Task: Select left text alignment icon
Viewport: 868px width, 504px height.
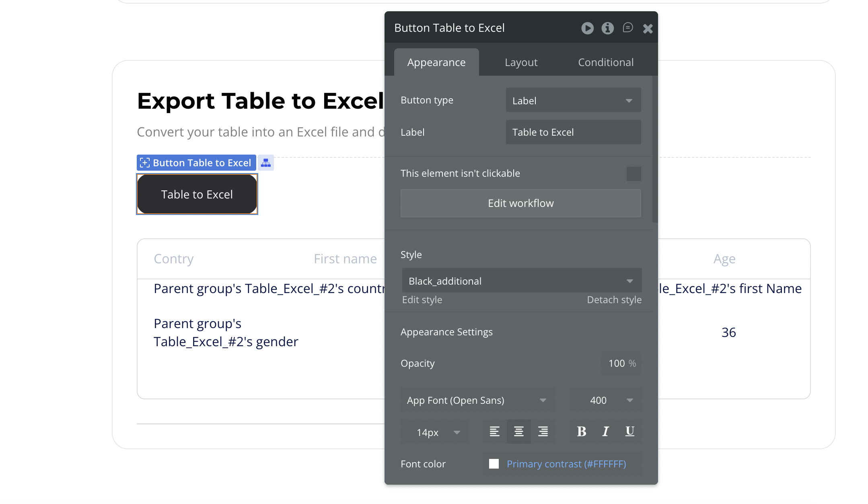Action: point(494,432)
